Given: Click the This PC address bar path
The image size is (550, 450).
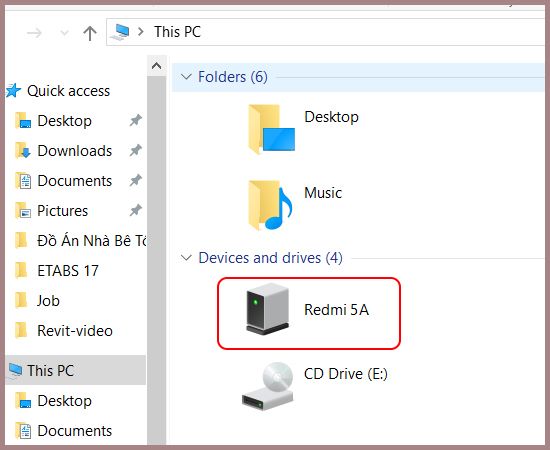Looking at the screenshot, I should (x=177, y=32).
